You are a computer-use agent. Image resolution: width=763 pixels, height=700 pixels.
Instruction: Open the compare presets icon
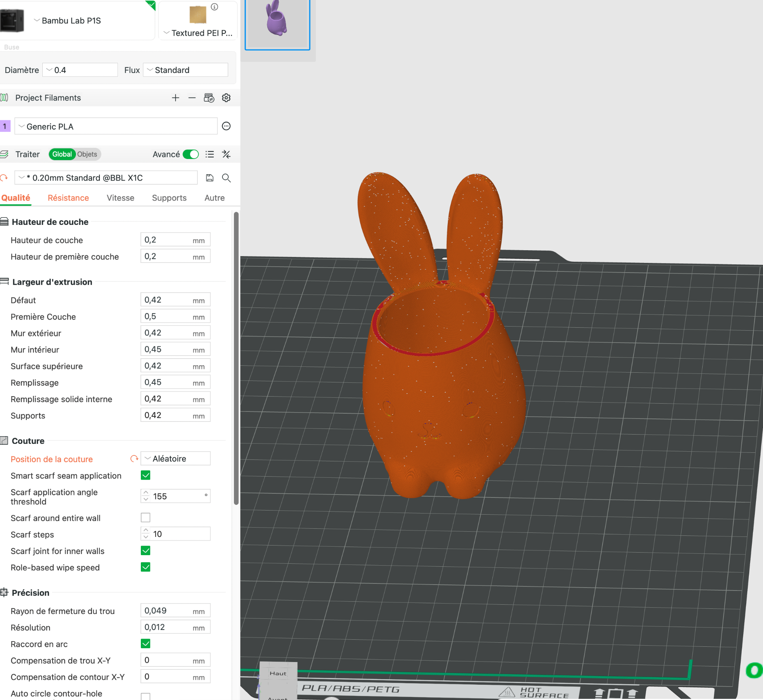[x=226, y=154]
